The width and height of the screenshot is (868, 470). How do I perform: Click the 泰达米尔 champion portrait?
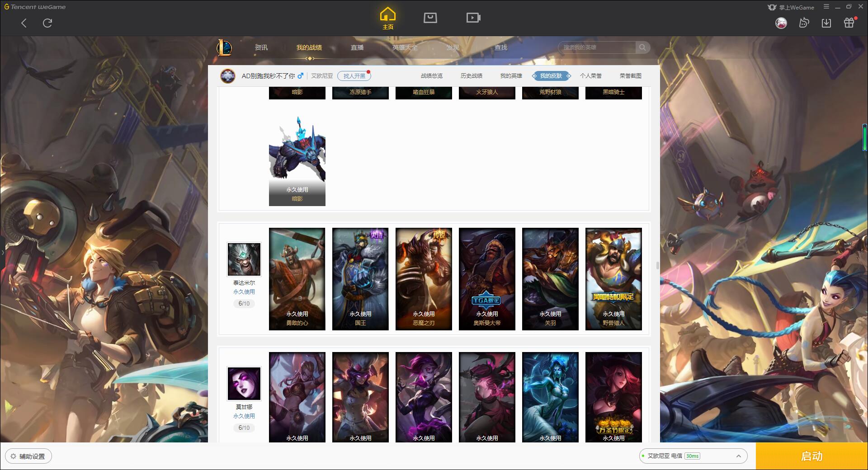pos(244,259)
